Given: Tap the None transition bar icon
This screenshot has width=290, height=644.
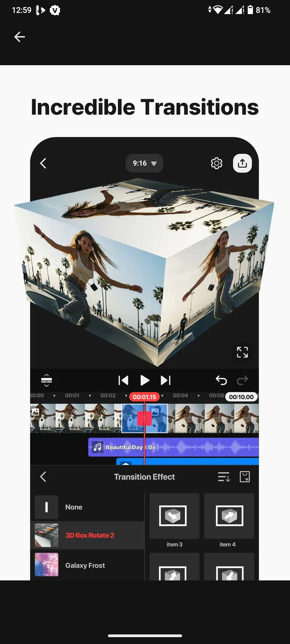Looking at the screenshot, I should 46,507.
